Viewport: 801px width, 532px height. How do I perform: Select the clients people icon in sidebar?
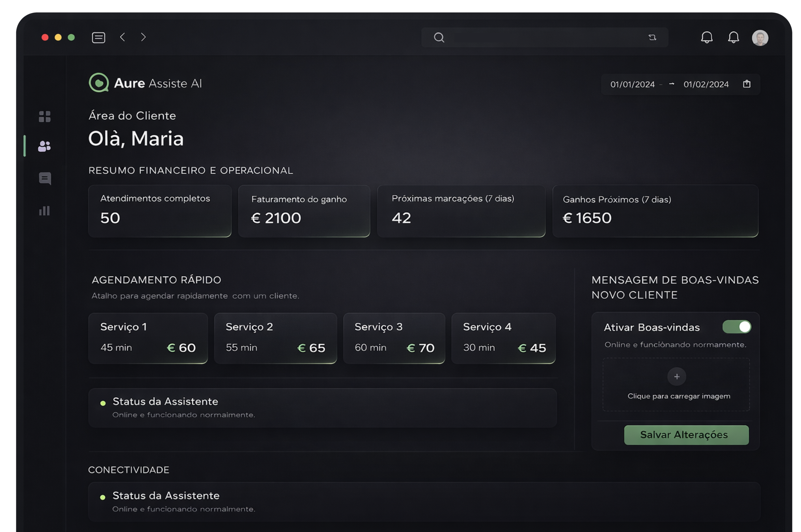pos(44,146)
